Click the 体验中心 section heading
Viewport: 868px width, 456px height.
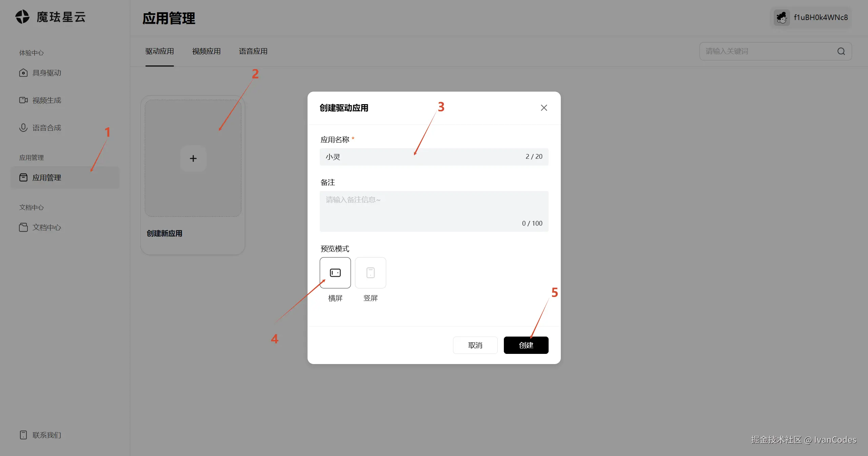32,53
